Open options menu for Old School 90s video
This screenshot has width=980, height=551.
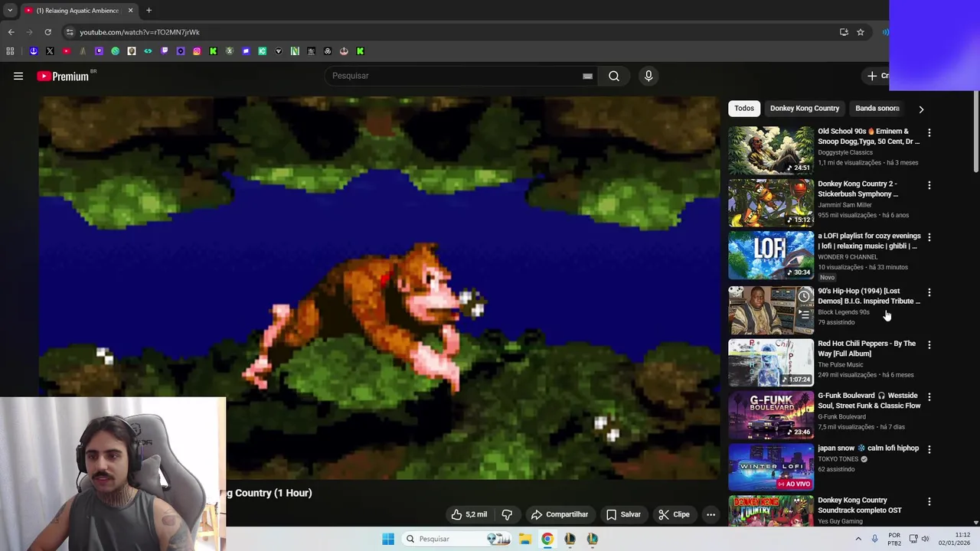click(x=929, y=132)
